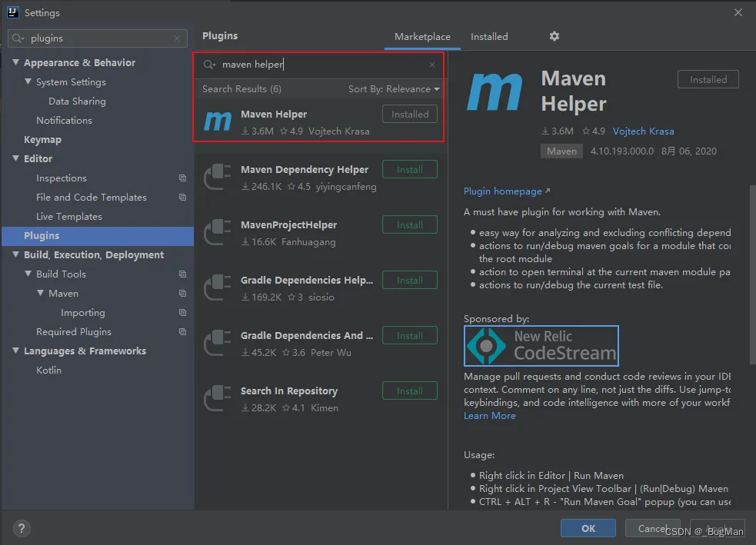This screenshot has height=545, width=756.
Task: Click project-level icon beside Importing
Action: [183, 313]
